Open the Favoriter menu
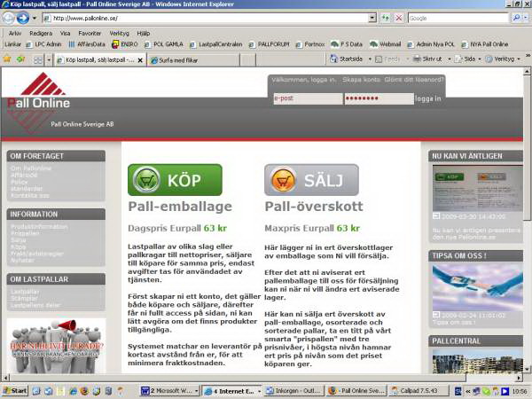The height and width of the screenshot is (399, 532). point(90,34)
